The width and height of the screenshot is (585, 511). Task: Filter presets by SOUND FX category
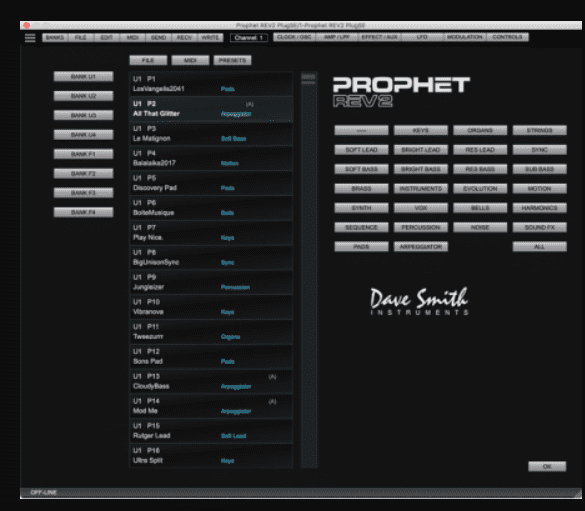pos(539,227)
